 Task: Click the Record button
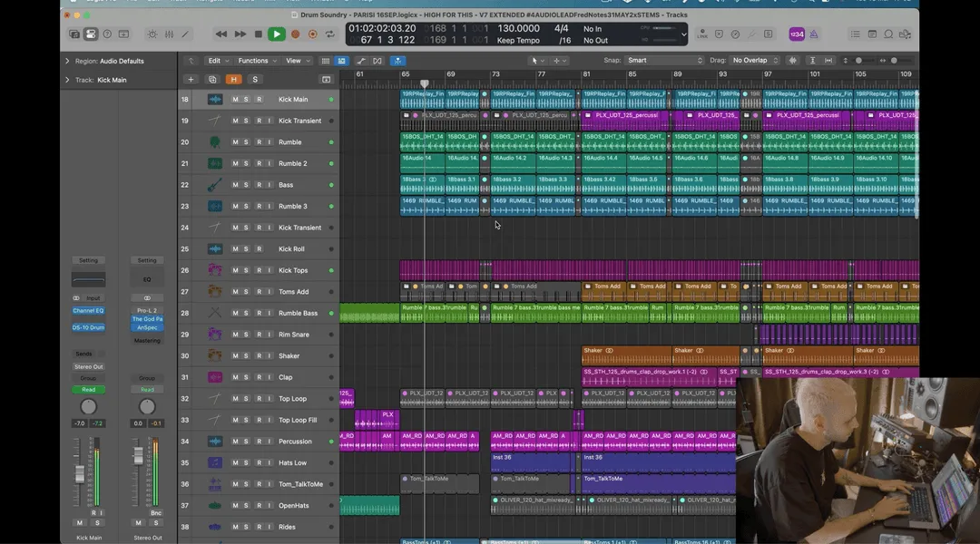click(295, 34)
